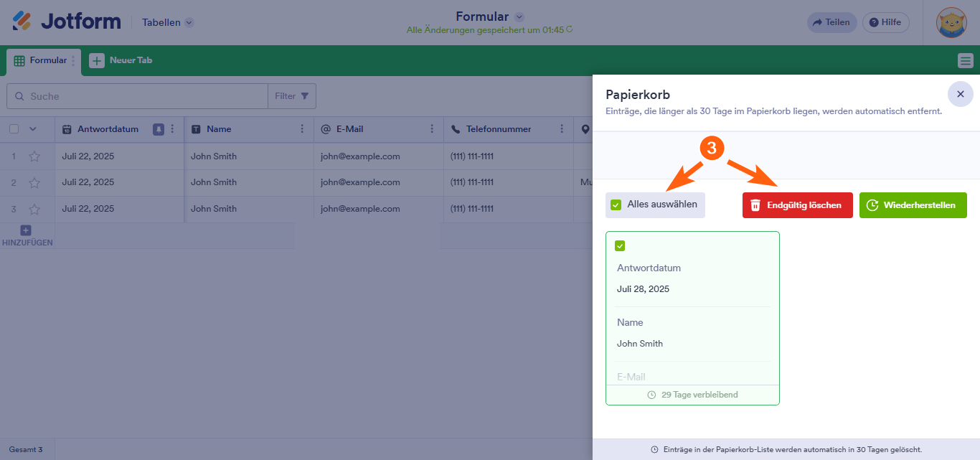Click the trashed entry card for John Smith

[x=692, y=318]
